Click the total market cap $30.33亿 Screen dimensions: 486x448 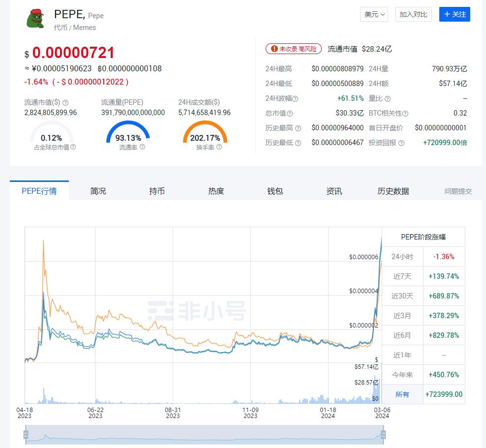[x=350, y=113]
